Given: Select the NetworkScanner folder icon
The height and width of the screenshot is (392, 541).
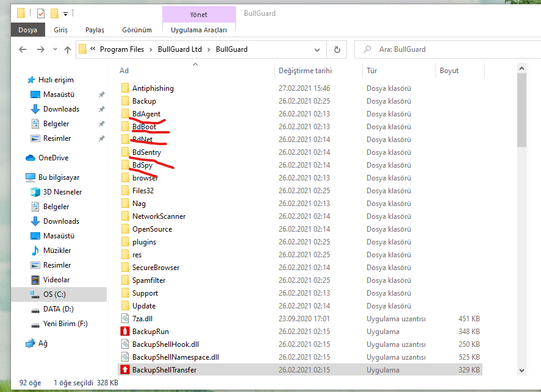Looking at the screenshot, I should pos(125,216).
